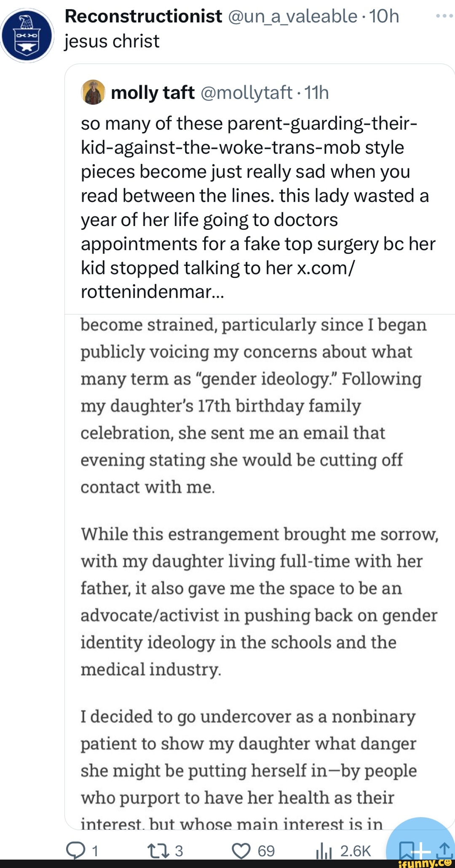The image size is (455, 868).
Task: Tap the 10h timestamp
Action: (384, 16)
